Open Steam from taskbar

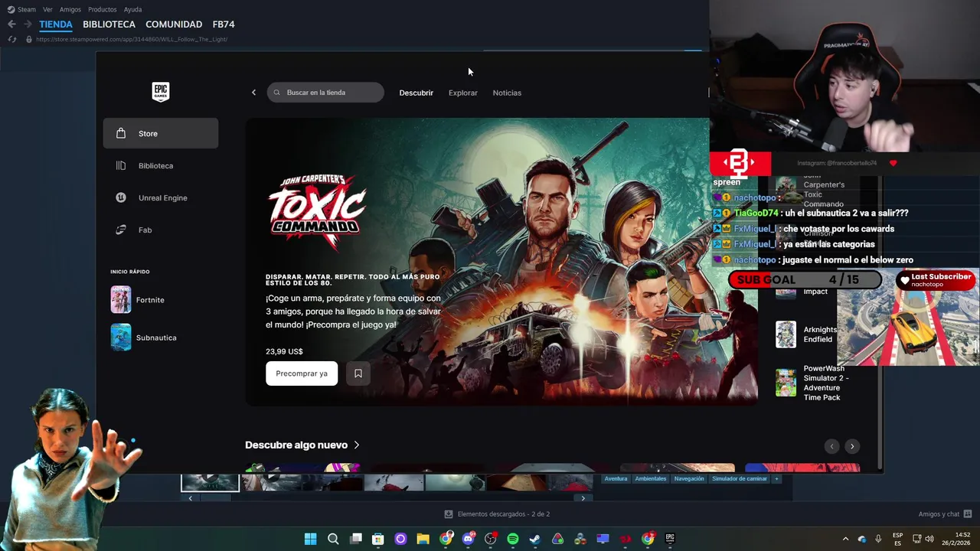coord(535,539)
